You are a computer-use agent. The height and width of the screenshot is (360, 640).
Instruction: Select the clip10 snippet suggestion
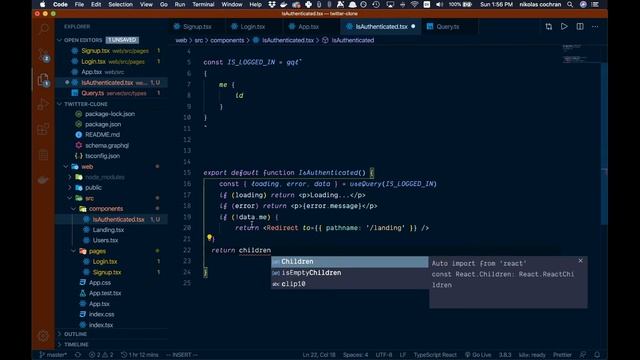coord(350,284)
